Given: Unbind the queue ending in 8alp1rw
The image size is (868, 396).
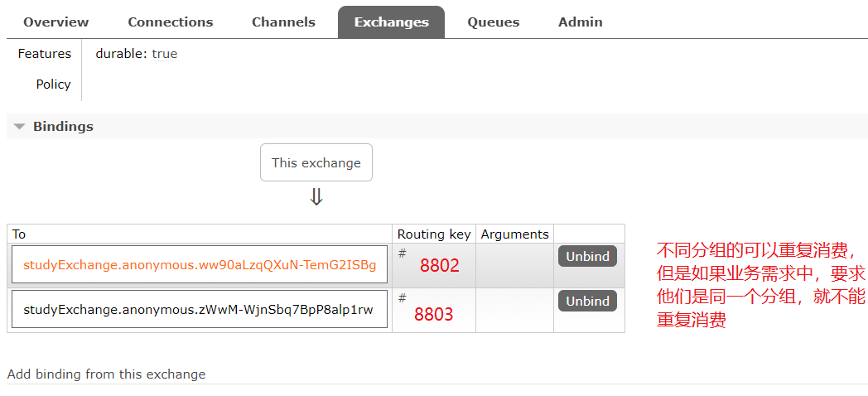Looking at the screenshot, I should 587,302.
